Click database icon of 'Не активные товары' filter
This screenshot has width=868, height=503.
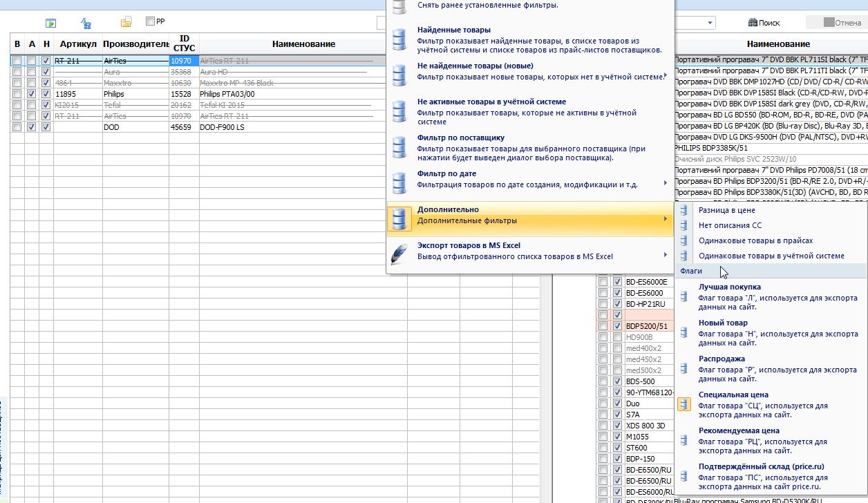[x=399, y=111]
